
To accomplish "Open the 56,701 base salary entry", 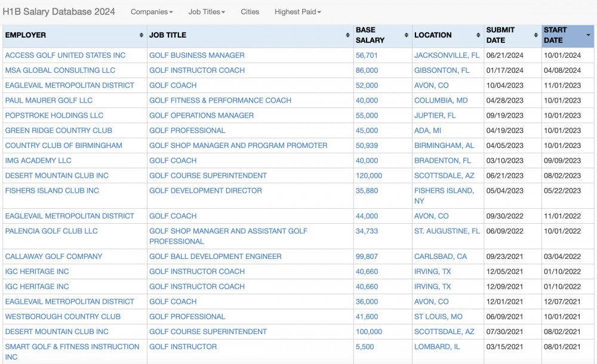I will (367, 55).
